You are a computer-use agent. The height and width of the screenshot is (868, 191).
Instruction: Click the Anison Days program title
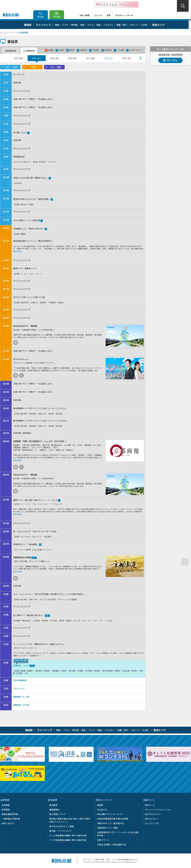(50, 594)
